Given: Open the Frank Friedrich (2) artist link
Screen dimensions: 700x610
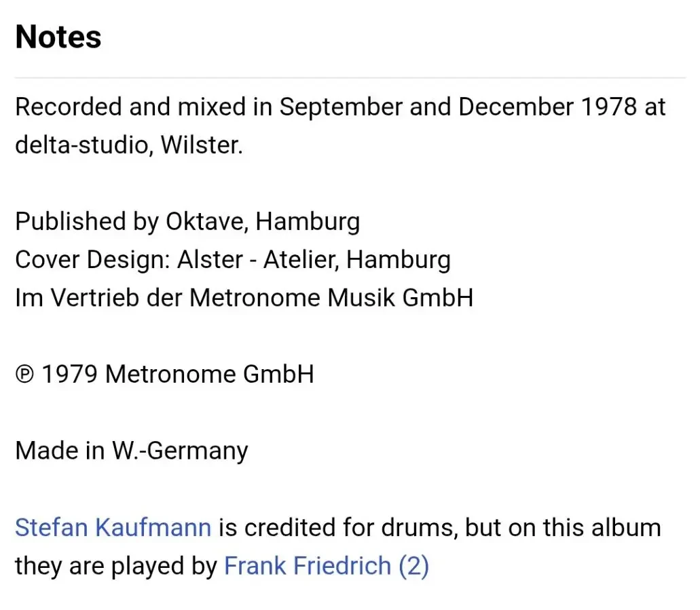Looking at the screenshot, I should (x=327, y=566).
